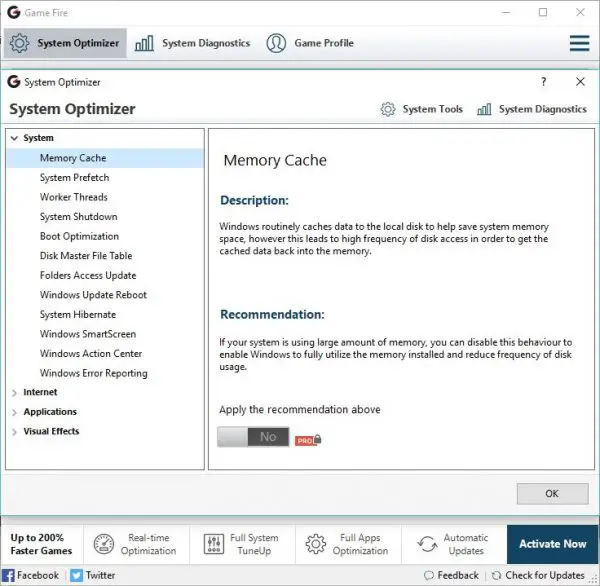Open System Diagnostics from dialog header

click(532, 109)
